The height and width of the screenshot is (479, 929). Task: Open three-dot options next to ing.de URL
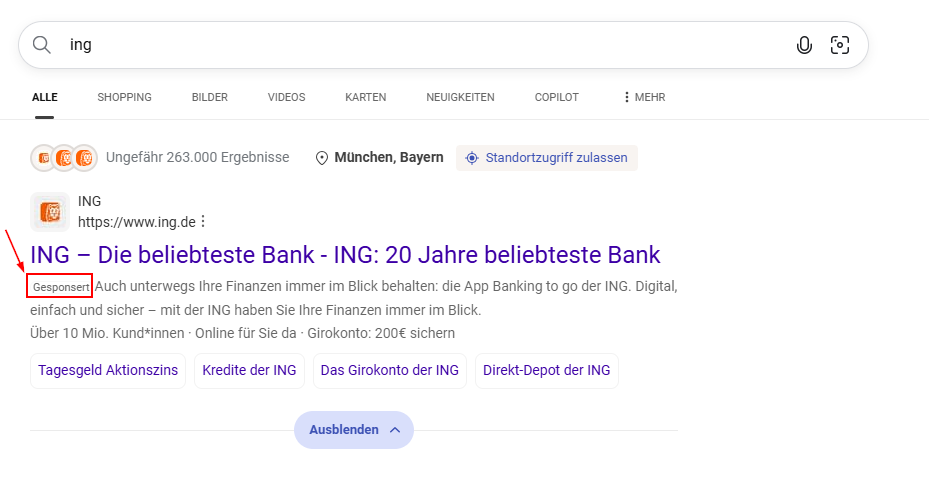point(203,222)
